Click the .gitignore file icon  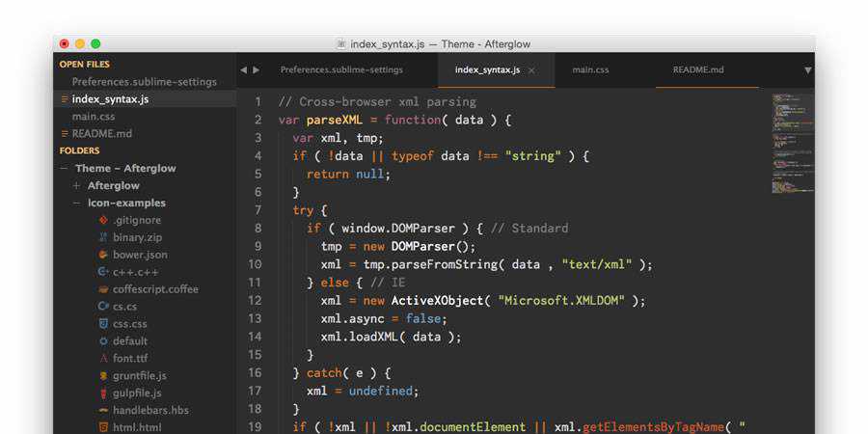(103, 220)
